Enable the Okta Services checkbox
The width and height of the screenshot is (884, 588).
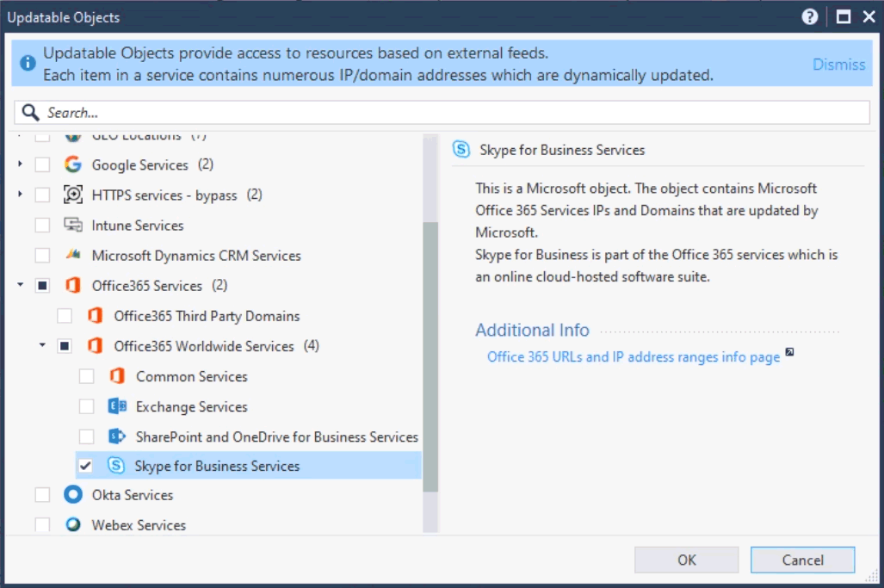click(42, 495)
